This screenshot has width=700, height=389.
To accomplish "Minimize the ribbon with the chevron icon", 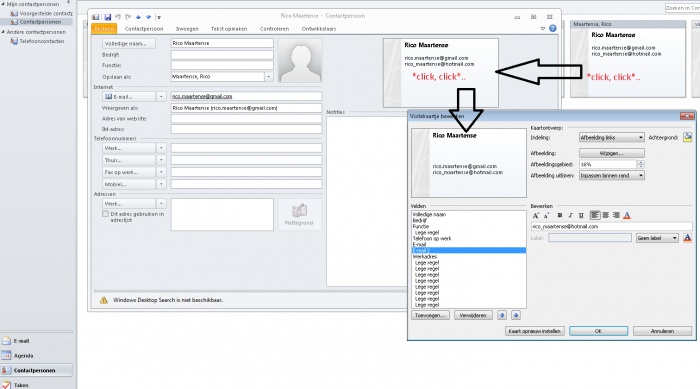I will (x=543, y=29).
